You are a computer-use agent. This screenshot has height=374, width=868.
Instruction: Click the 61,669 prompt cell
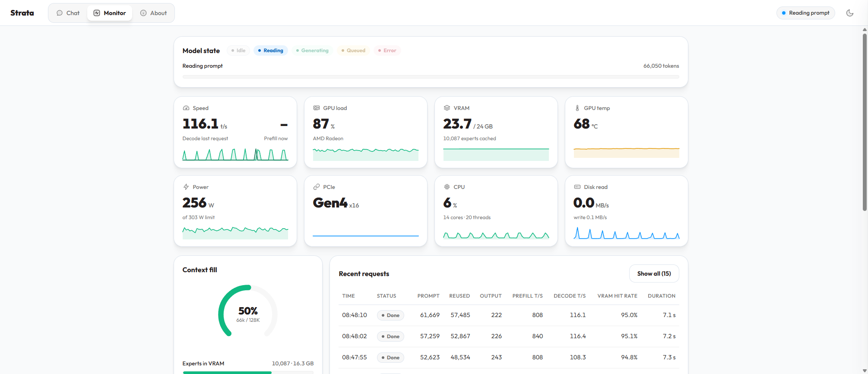(x=430, y=315)
